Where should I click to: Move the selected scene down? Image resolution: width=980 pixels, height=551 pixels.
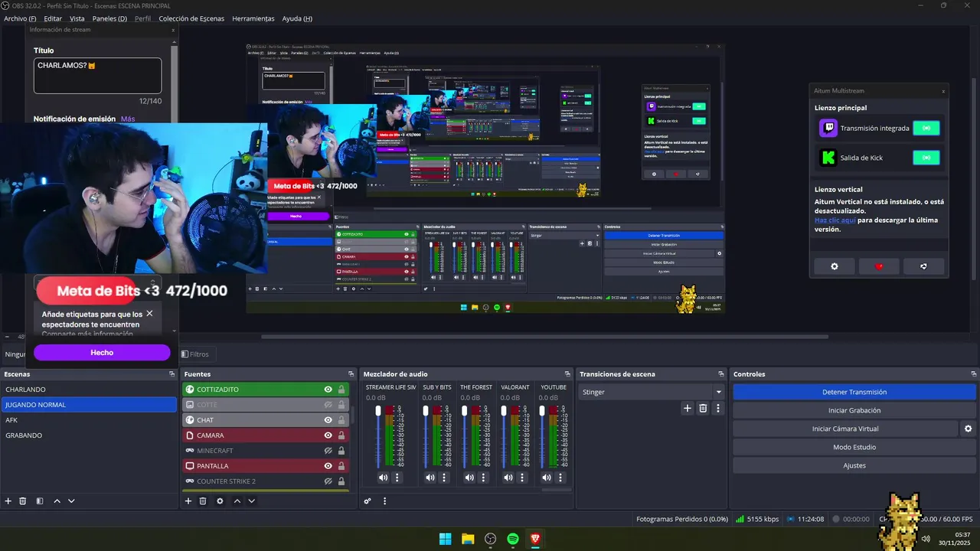71,501
